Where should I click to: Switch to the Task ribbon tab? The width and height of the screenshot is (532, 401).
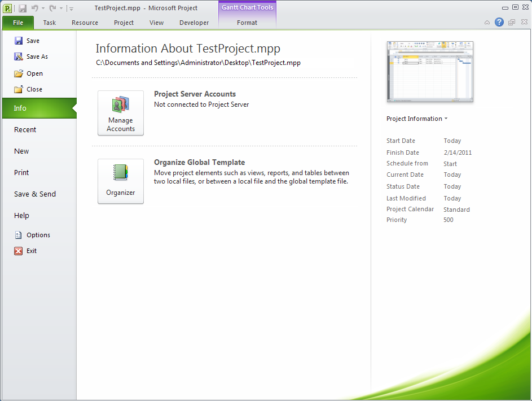point(49,23)
